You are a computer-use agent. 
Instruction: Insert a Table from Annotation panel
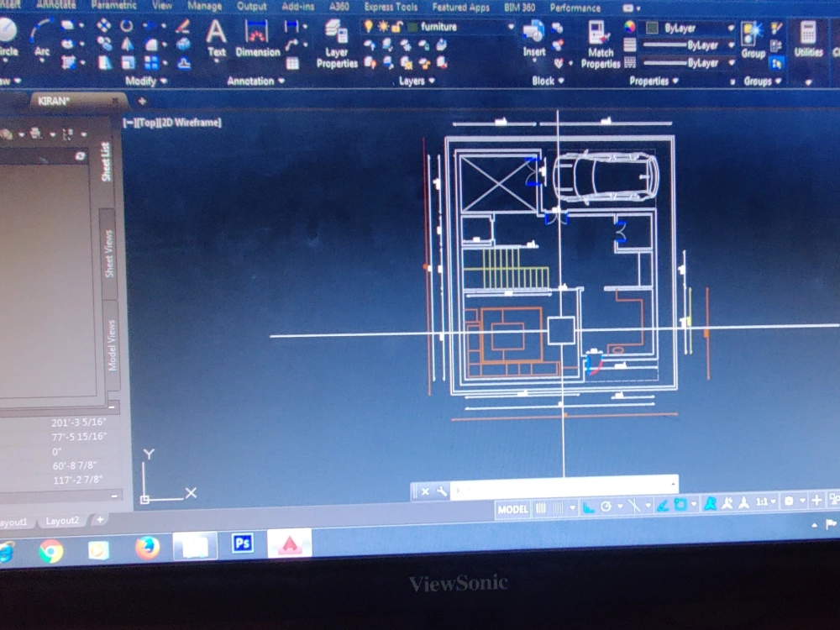pyautogui.click(x=292, y=63)
